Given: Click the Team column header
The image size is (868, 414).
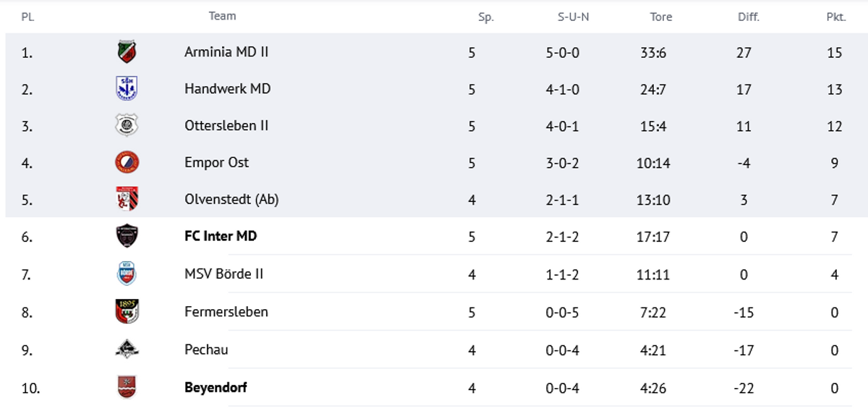Looking at the screenshot, I should [x=222, y=16].
